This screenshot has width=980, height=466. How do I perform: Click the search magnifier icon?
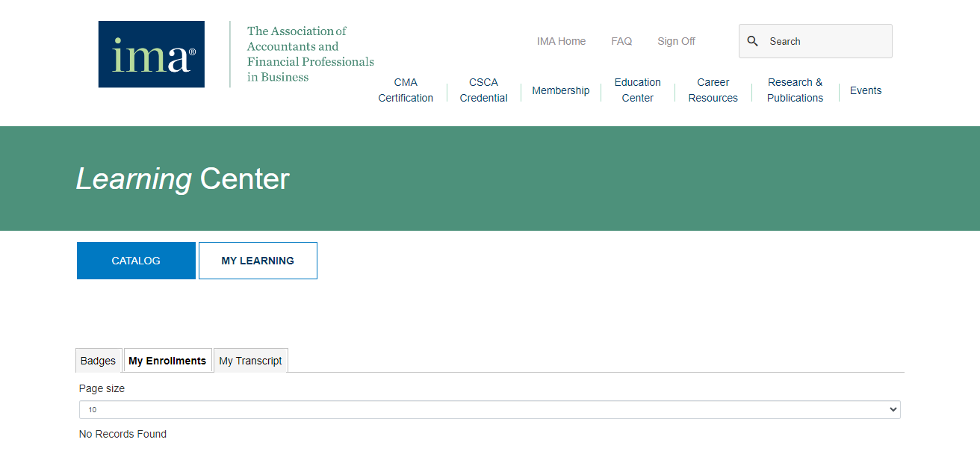pyautogui.click(x=753, y=41)
